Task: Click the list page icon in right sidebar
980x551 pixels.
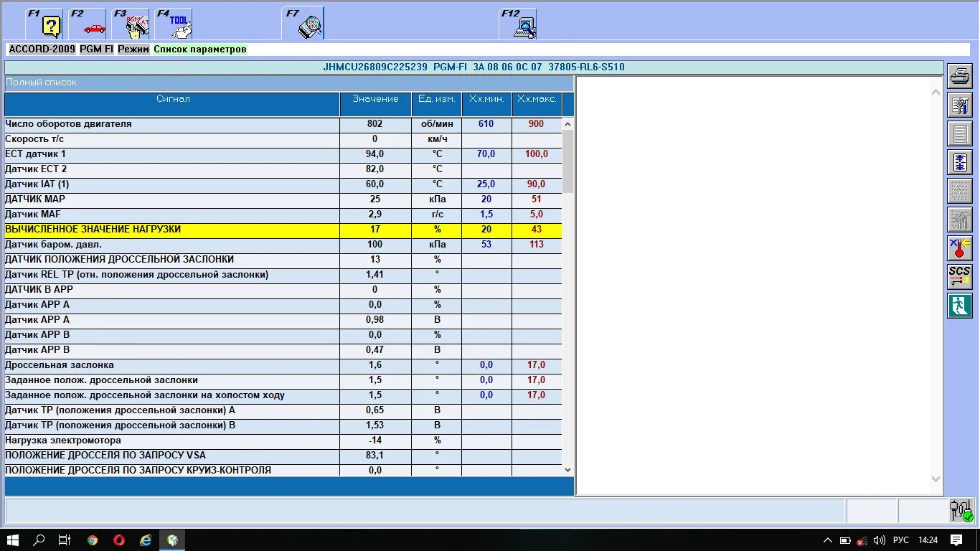Action: tap(960, 133)
